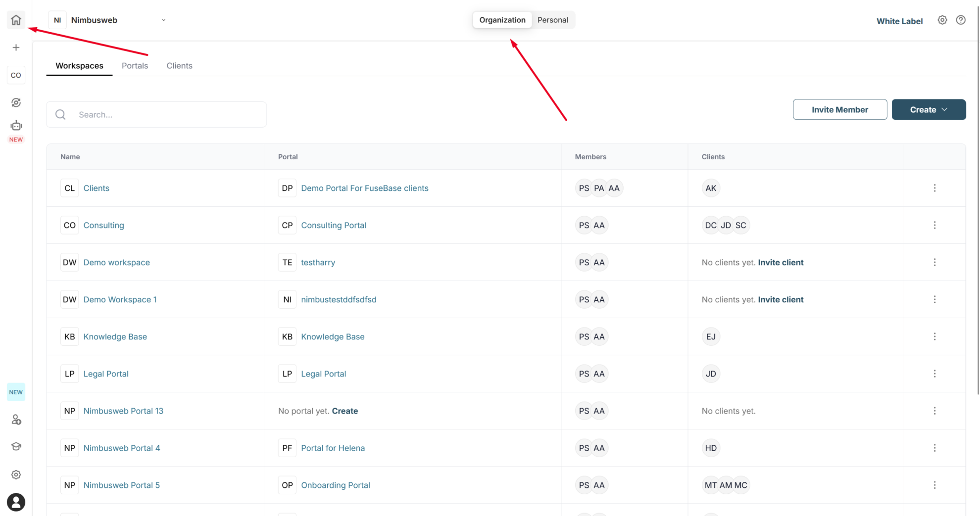Switch to the Portals tab
The width and height of the screenshot is (980, 516).
135,65
